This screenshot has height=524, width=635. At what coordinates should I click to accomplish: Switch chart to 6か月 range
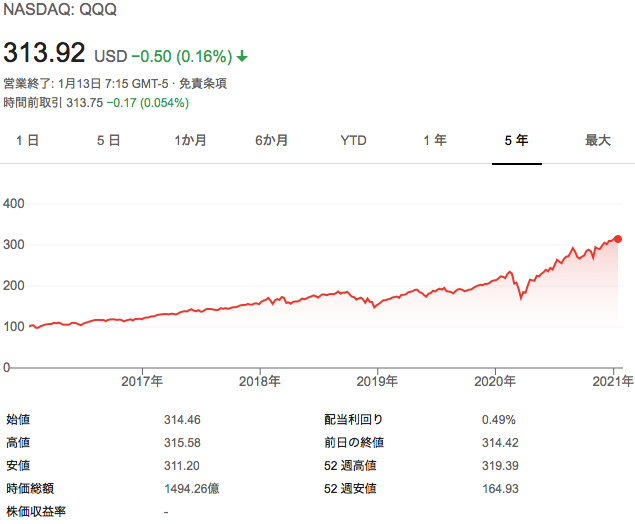[x=271, y=141]
